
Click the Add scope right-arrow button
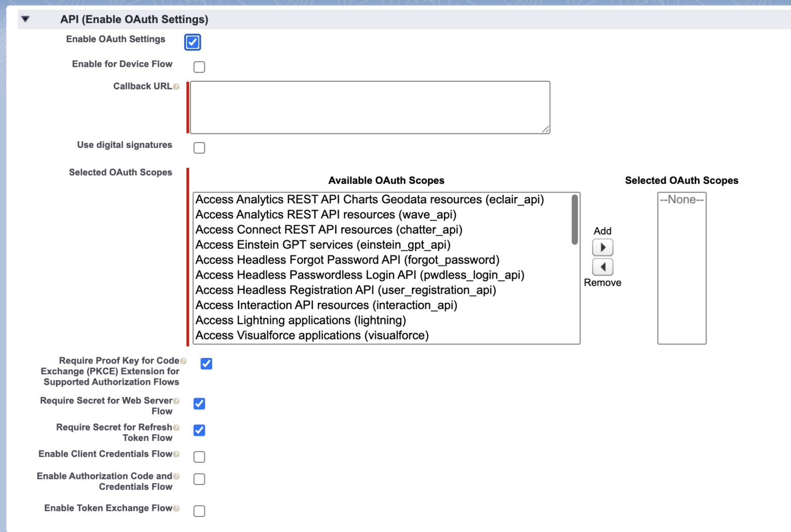(x=603, y=248)
